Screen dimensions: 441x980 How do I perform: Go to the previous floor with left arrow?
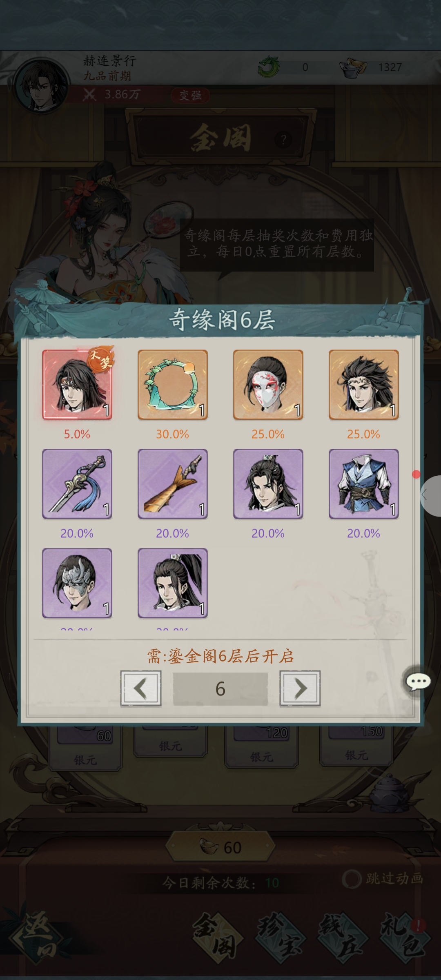pyautogui.click(x=140, y=688)
